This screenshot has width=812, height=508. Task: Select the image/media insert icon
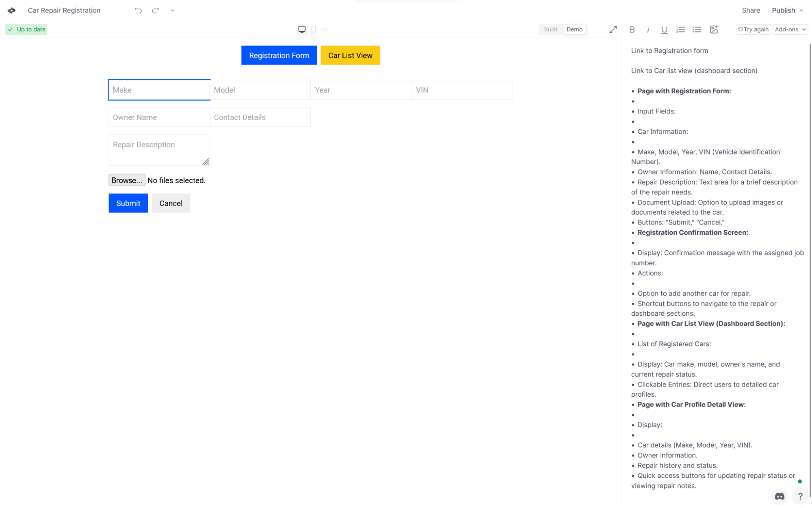[714, 29]
